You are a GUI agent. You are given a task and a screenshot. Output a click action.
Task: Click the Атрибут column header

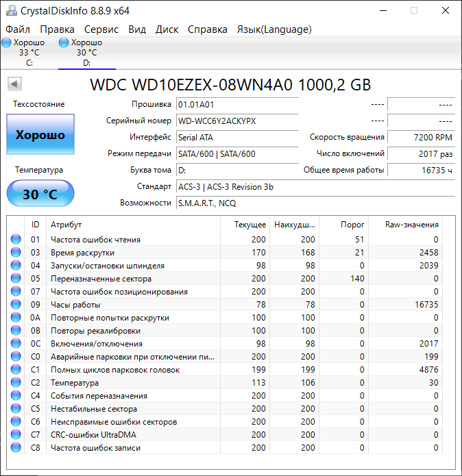[133, 225]
